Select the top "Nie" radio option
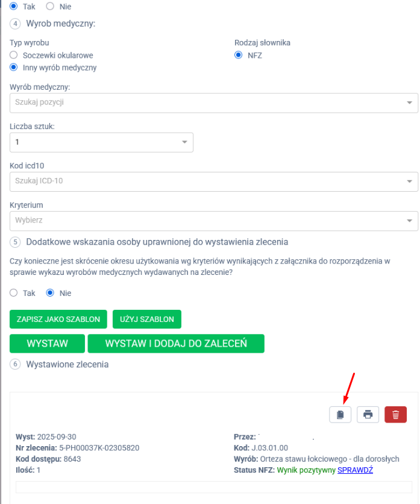Screen dimensions: 420x504 (50, 5)
